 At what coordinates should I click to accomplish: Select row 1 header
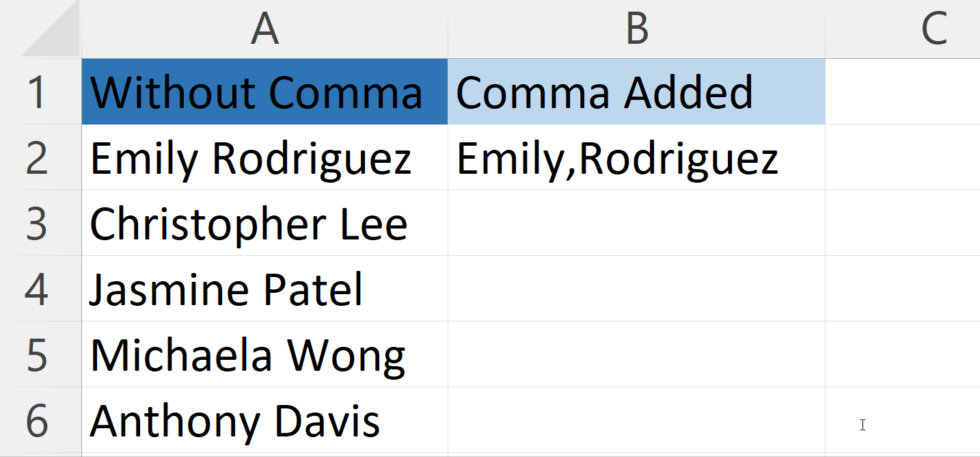pyautogui.click(x=40, y=92)
